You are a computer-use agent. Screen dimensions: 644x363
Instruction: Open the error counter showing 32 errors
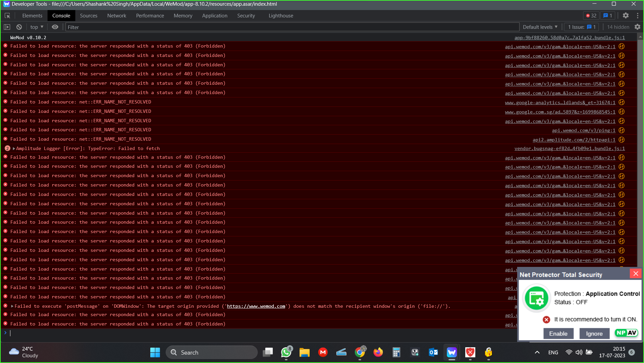[591, 15]
